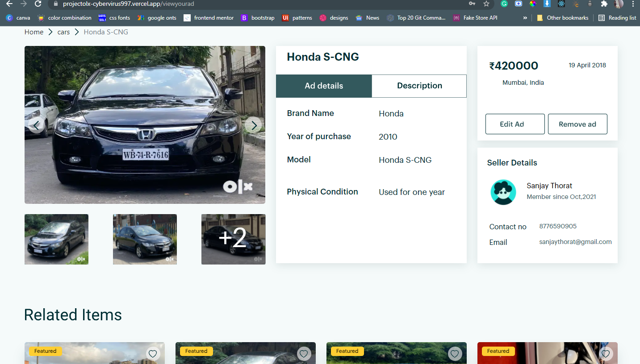Open the extensions puzzle piece icon

point(604,4)
